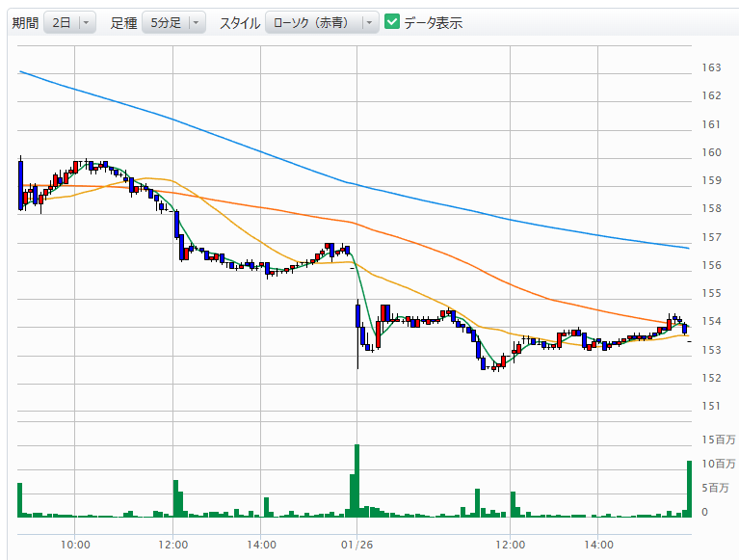The width and height of the screenshot is (739, 560).
Task: Click the スタイル label
Action: (239, 22)
